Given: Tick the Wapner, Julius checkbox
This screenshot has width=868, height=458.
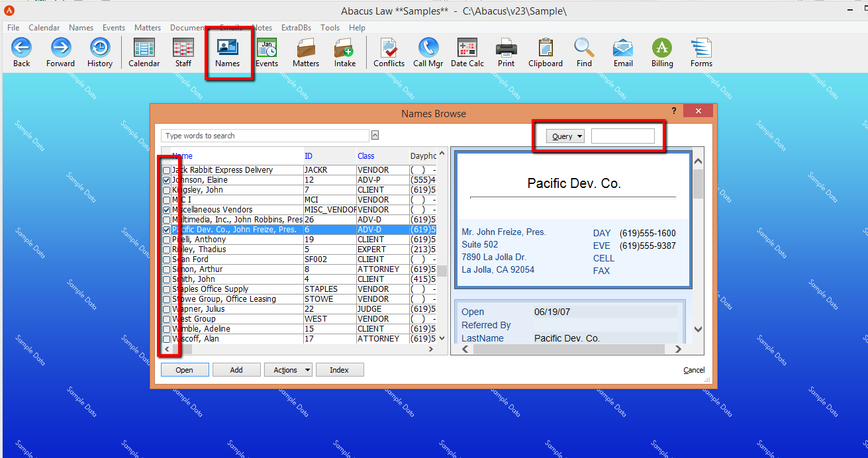Looking at the screenshot, I should 166,309.
